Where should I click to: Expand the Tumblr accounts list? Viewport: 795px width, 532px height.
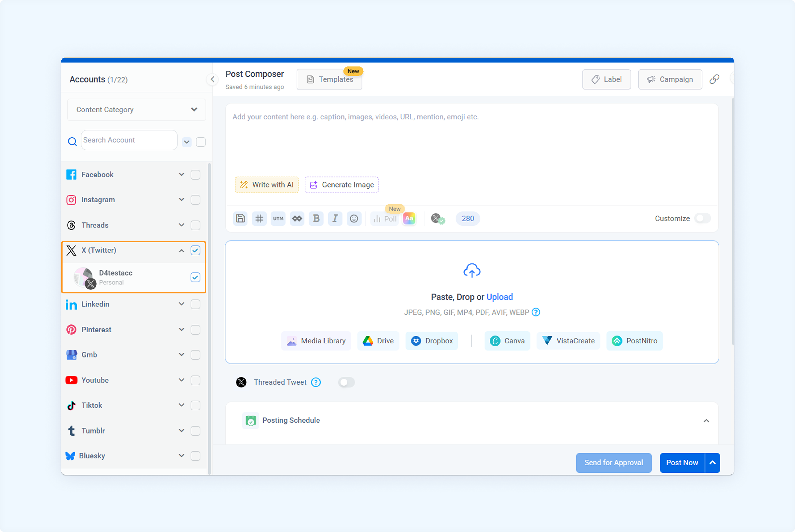(182, 431)
